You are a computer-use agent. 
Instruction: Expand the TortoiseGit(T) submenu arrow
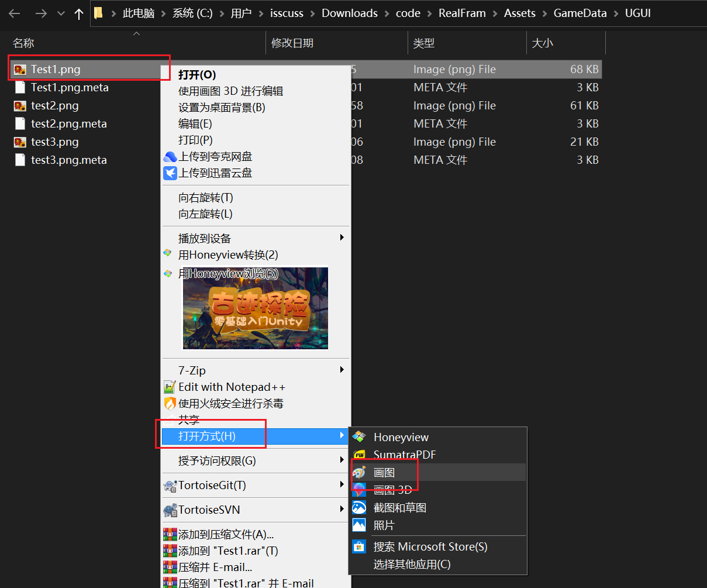point(342,484)
